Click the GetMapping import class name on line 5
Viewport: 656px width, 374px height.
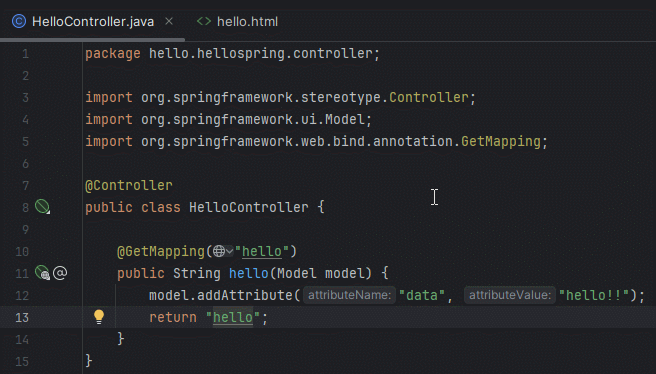(501, 141)
